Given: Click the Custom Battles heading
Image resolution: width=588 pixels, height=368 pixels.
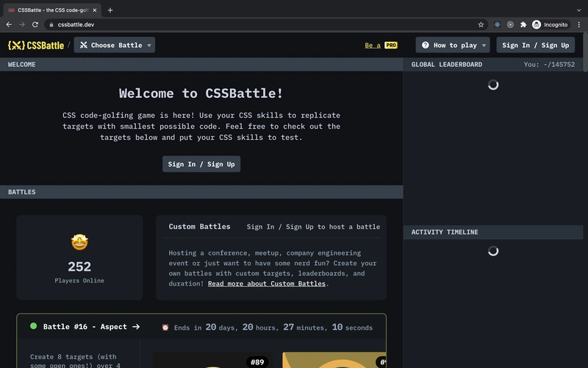Looking at the screenshot, I should pos(199,227).
